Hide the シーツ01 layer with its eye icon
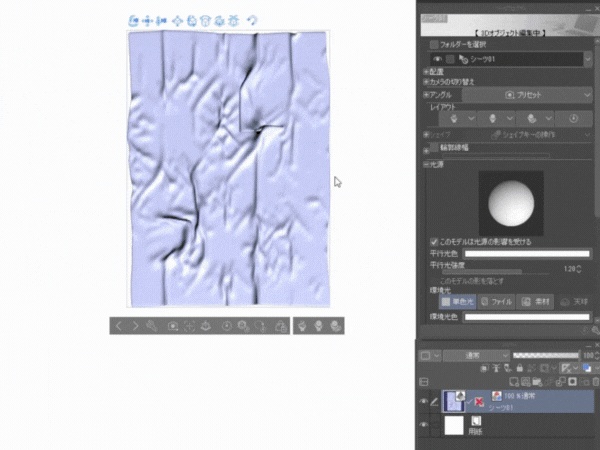600x450 pixels. [x=423, y=401]
